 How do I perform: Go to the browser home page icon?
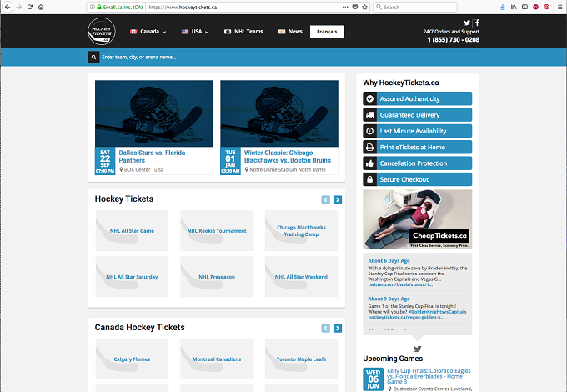(x=41, y=7)
